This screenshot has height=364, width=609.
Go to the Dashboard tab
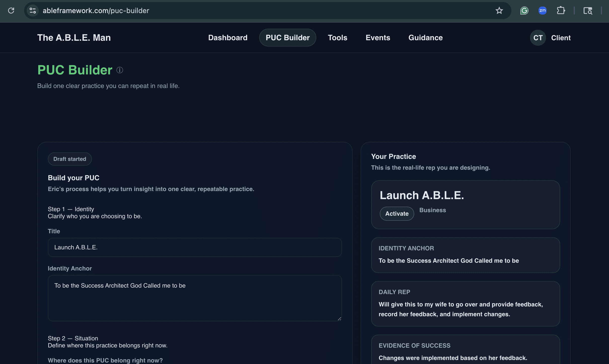point(228,38)
